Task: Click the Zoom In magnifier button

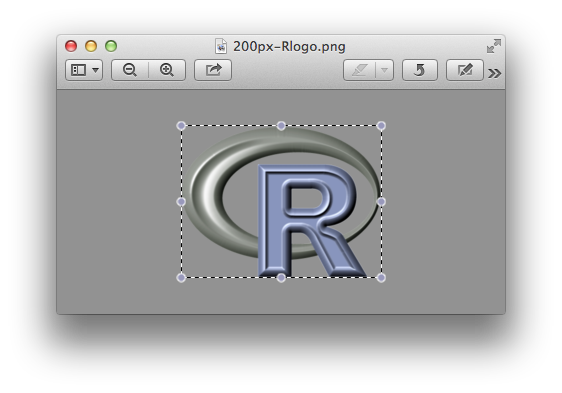Action: (x=167, y=70)
